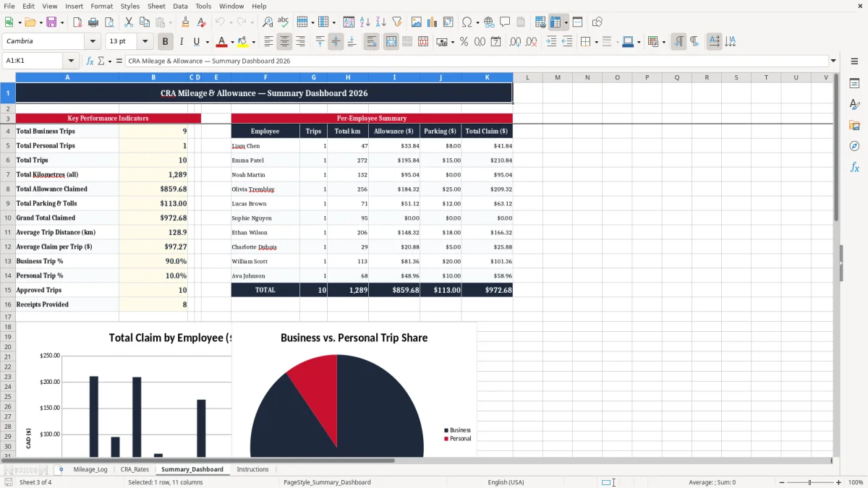Open the sidebar Properties icon
The height and width of the screenshot is (488, 868).
[854, 83]
